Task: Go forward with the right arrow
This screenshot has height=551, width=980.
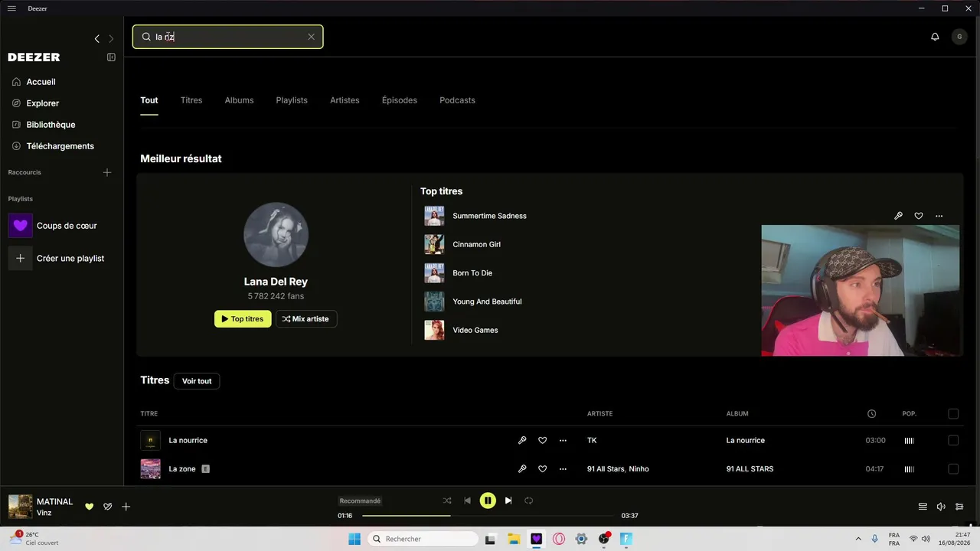Action: coord(111,38)
